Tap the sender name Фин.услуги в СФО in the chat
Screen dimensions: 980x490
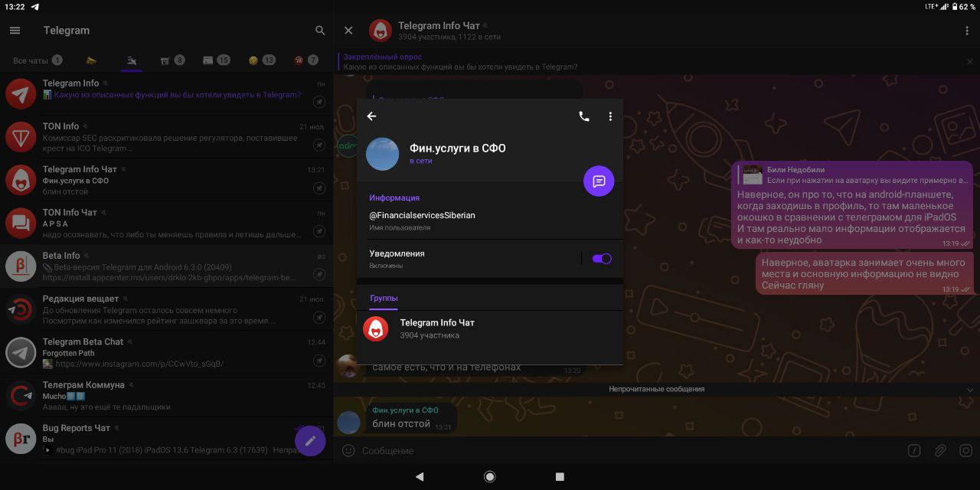coord(405,410)
